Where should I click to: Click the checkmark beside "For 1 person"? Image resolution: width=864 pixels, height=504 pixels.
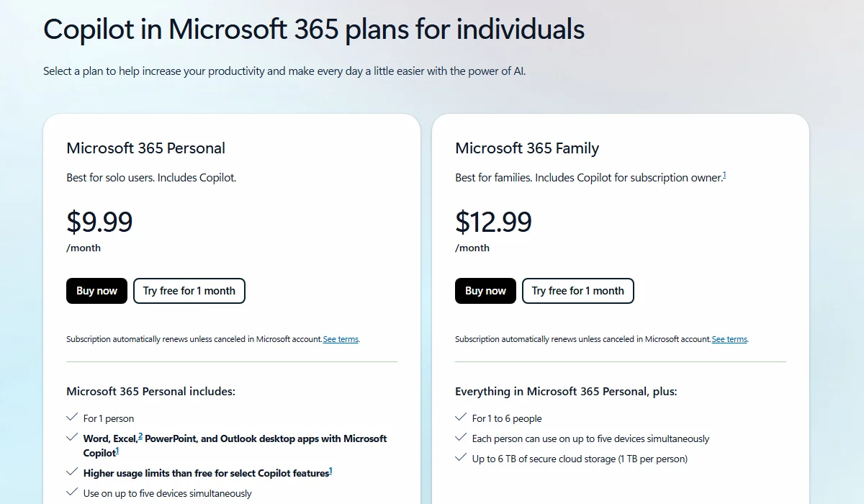click(x=71, y=417)
